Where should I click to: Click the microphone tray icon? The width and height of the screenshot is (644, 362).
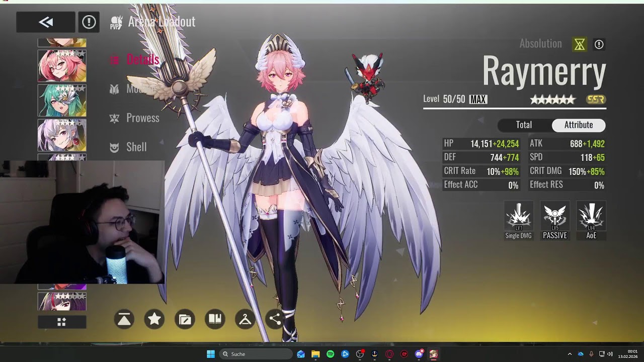(x=591, y=354)
